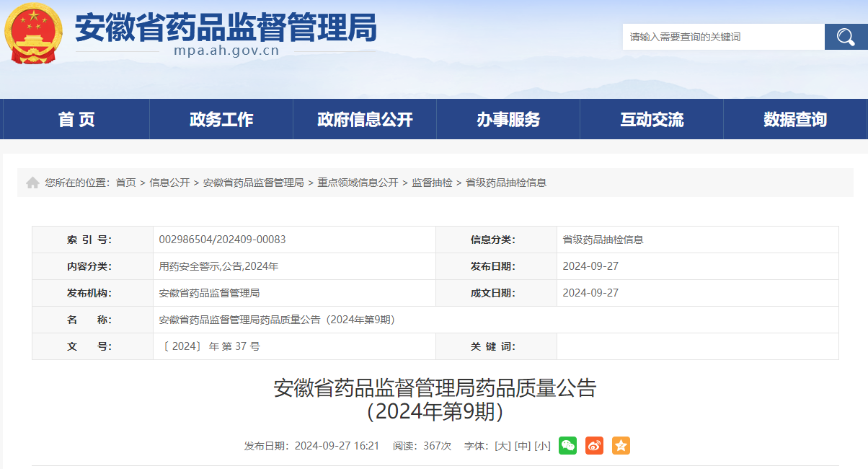The height and width of the screenshot is (469, 868).
Task: Set font size to medium [中]
Action: click(x=523, y=446)
